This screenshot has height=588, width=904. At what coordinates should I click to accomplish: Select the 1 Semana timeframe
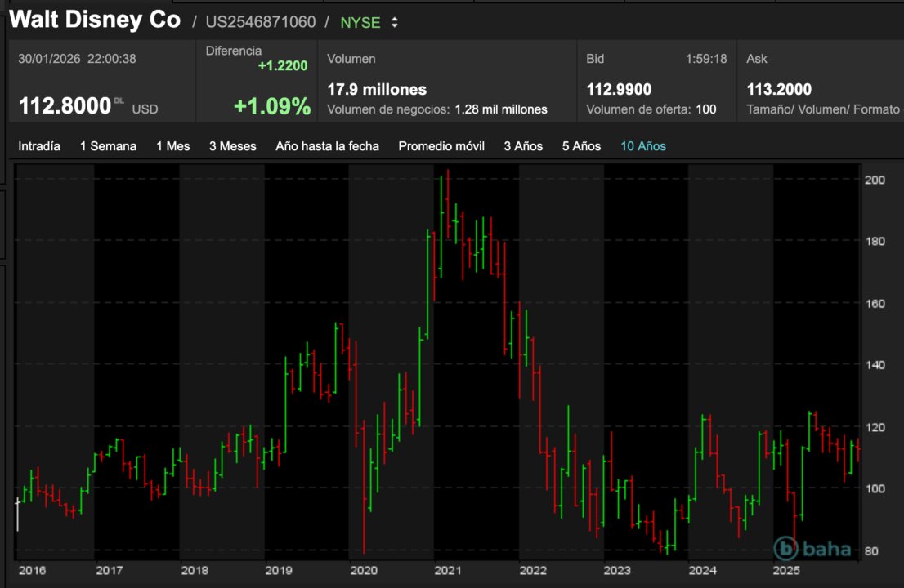pos(107,145)
